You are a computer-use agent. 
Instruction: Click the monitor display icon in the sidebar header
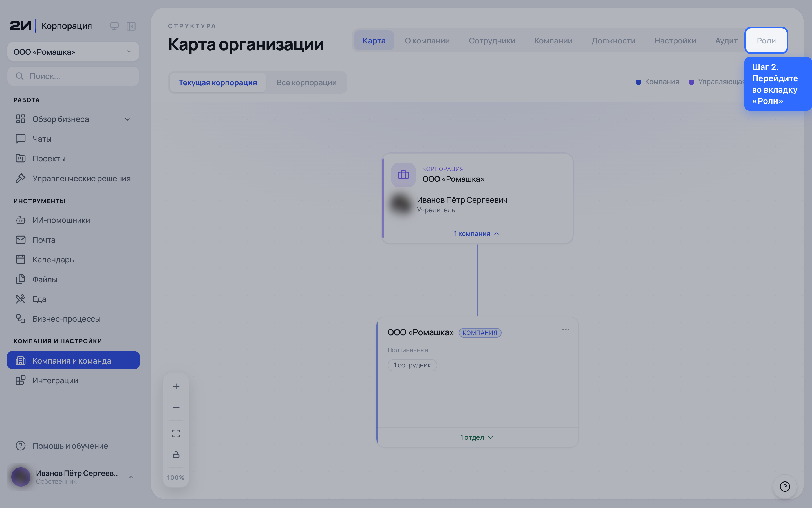114,26
